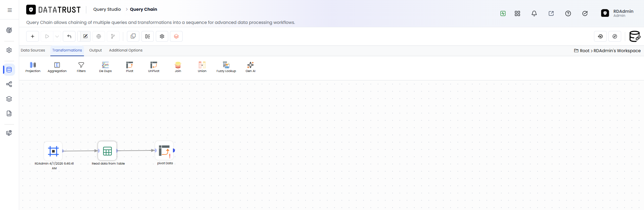
Task: Click the branch version toolbar icon
Action: (113, 36)
